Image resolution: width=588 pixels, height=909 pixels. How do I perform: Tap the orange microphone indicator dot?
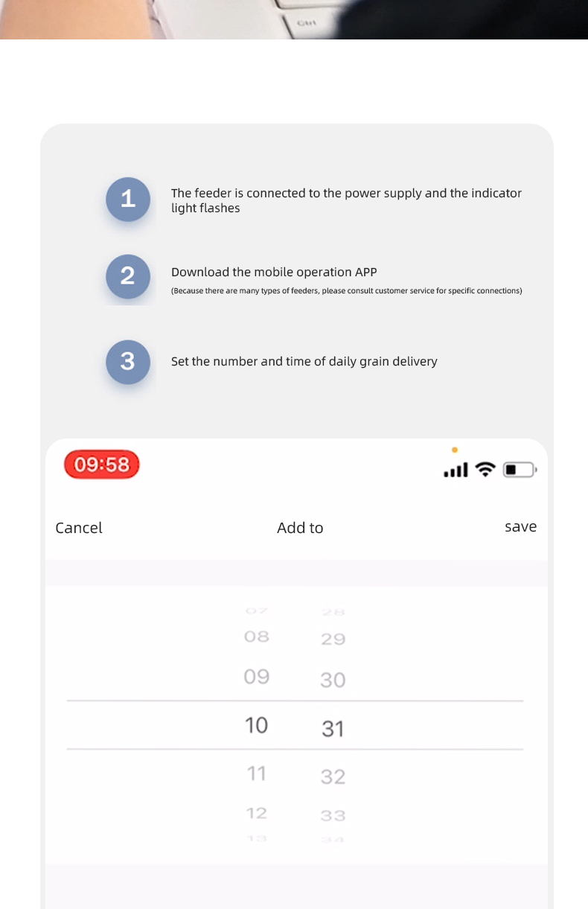click(455, 450)
